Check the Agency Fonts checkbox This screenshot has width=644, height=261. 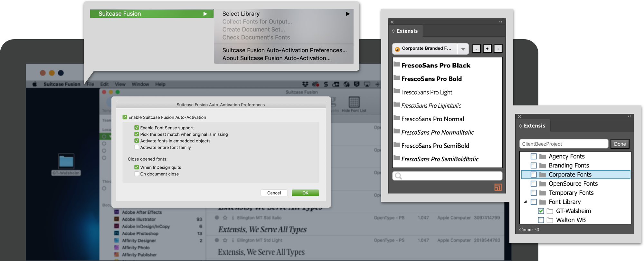click(534, 157)
